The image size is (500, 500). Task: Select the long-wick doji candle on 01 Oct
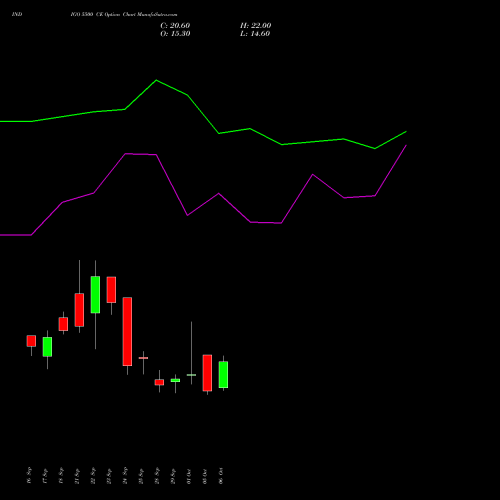tap(191, 375)
